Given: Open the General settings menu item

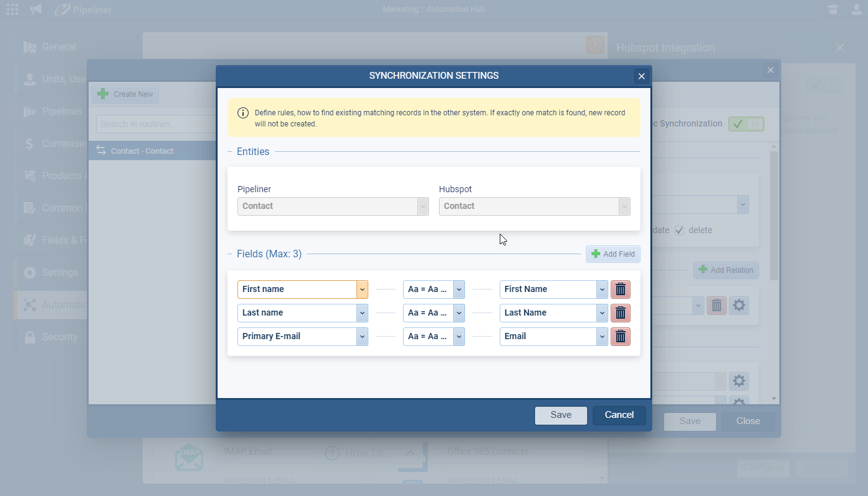Looking at the screenshot, I should pos(58,47).
